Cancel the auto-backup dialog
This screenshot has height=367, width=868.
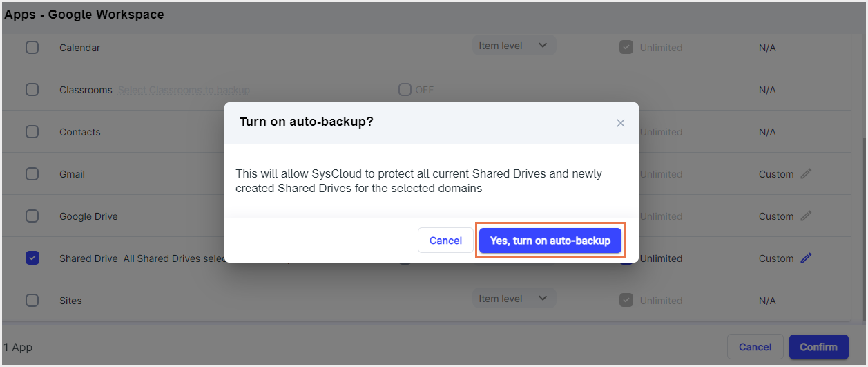(x=445, y=241)
